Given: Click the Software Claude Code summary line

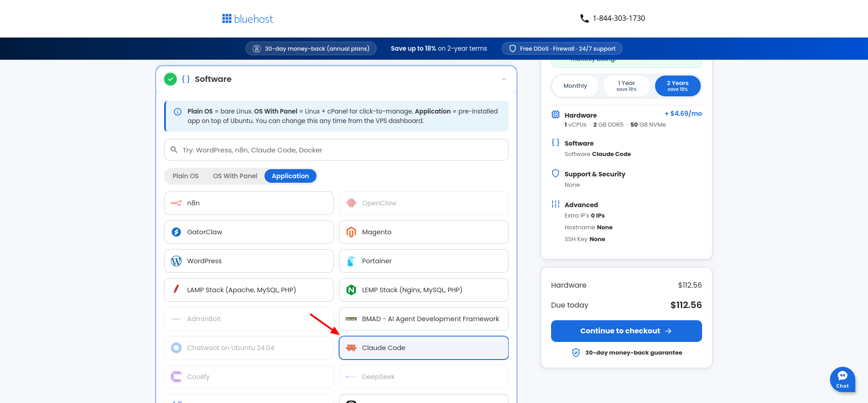Looking at the screenshot, I should 598,154.
